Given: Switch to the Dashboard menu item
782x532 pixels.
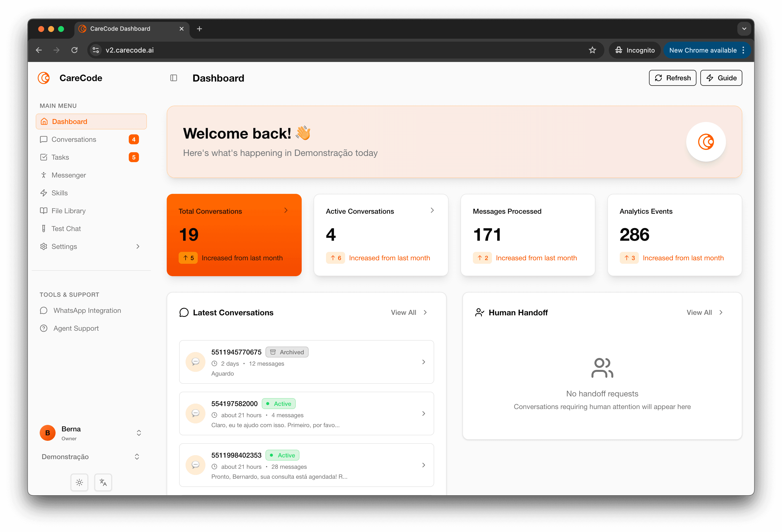Looking at the screenshot, I should coord(69,121).
